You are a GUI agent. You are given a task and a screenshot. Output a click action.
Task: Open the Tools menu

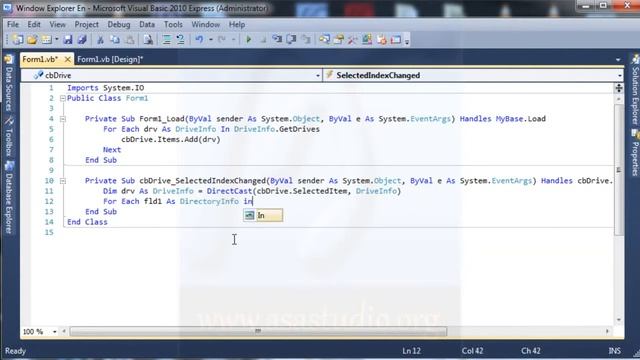(173, 24)
